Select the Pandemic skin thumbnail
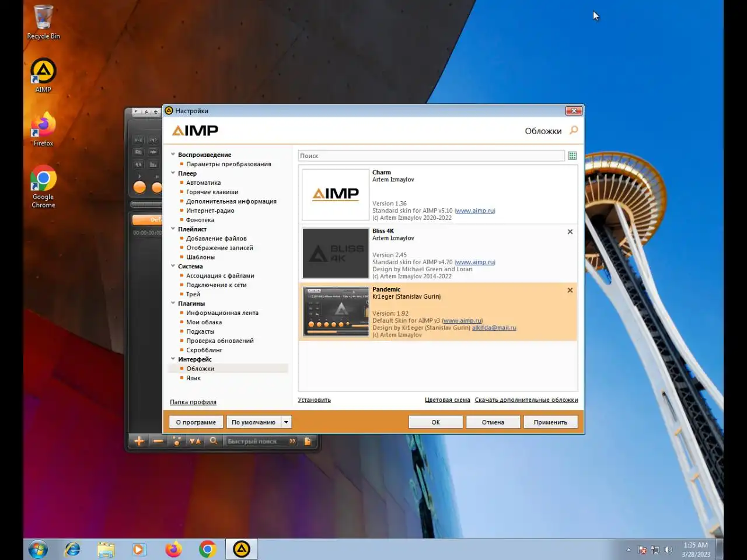This screenshot has height=560, width=747. 336,311
